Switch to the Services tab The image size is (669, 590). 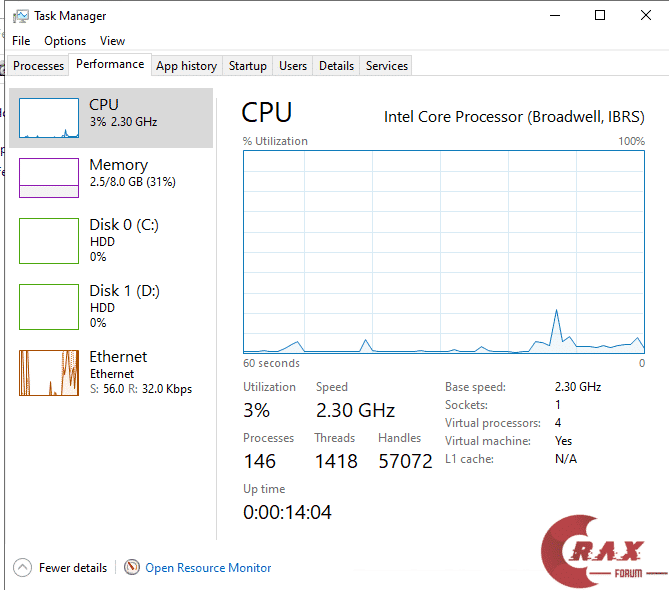point(387,66)
